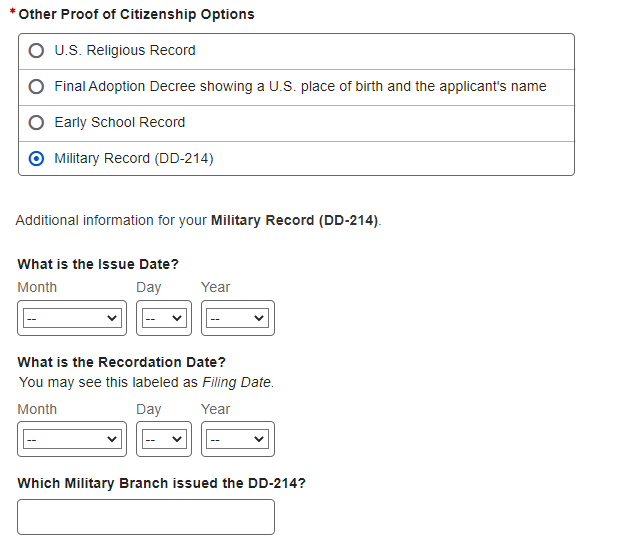Open the Recordation Date Year dropdown
Viewport: 624px width, 557px height.
(x=237, y=439)
